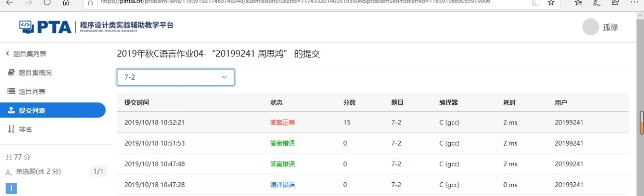Open the 7-2 link in the 10:51:53 row
Screen dimensions: 644x196
pos(396,143)
